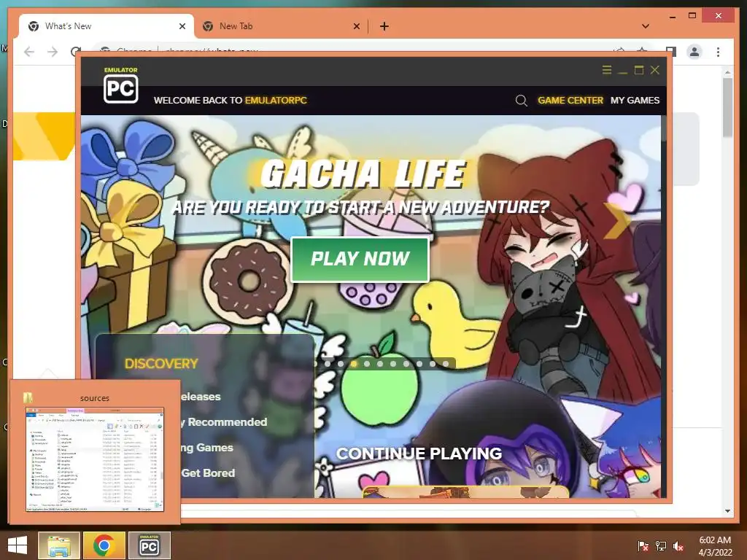Image resolution: width=747 pixels, height=560 pixels.
Task: Go back in the Chrome window
Action: click(29, 52)
